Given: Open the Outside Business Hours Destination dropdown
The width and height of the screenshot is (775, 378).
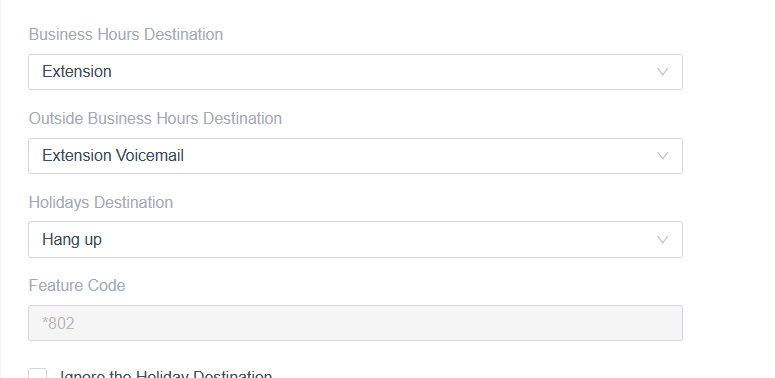Looking at the screenshot, I should pyautogui.click(x=355, y=156).
